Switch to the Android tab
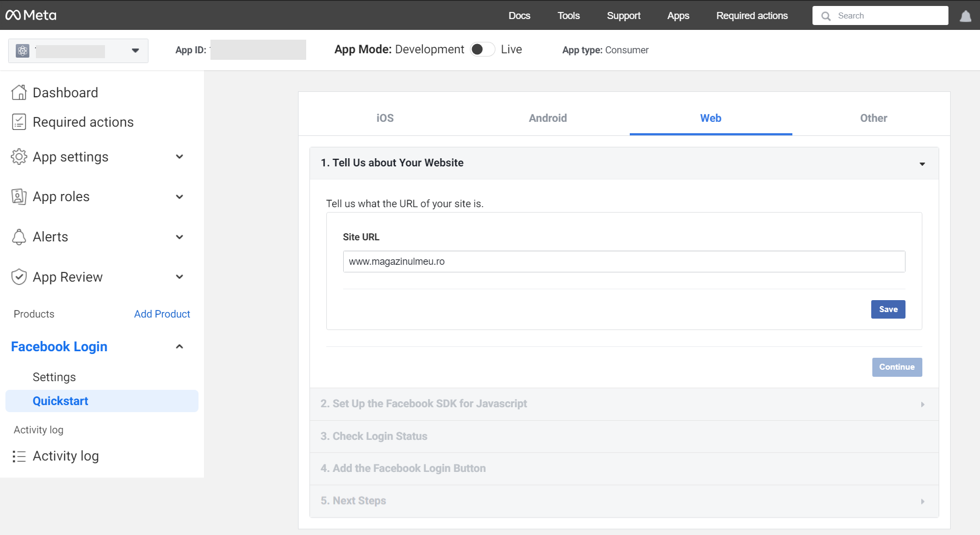 point(548,118)
